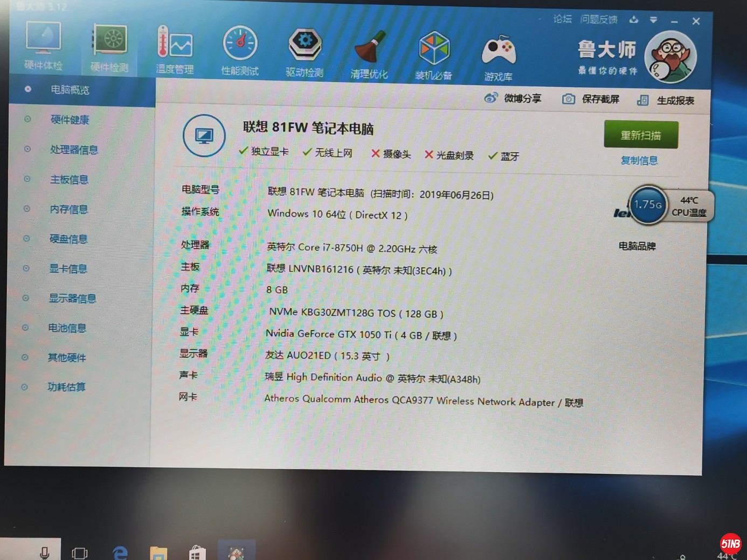Click the Qualcomm Atheros QCA9377 network adapter value
Image resolution: width=747 pixels, height=560 pixels.
pos(424,401)
